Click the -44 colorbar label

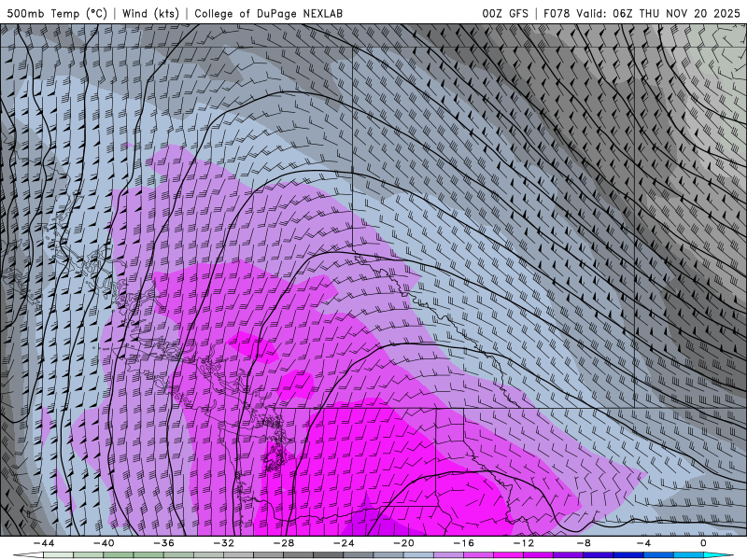pyautogui.click(x=44, y=543)
